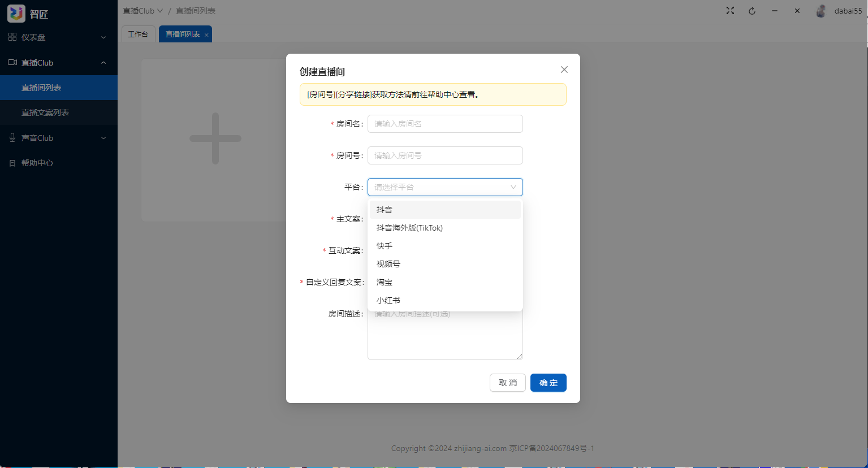
Task: Click the large plus add-room card
Action: pyautogui.click(x=215, y=138)
